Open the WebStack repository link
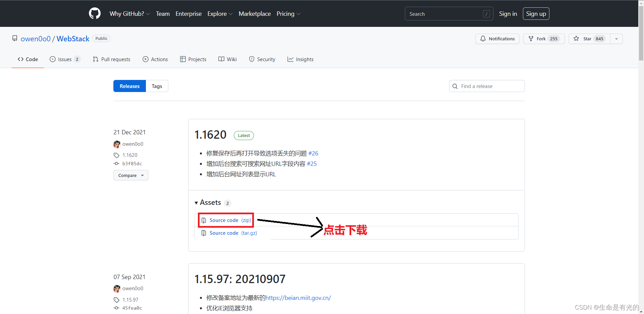644x314 pixels. click(x=73, y=39)
